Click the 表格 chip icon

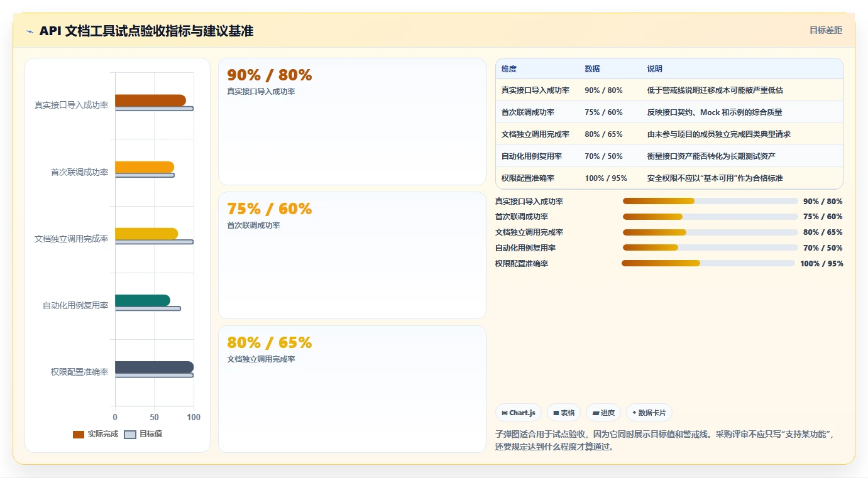point(556,413)
